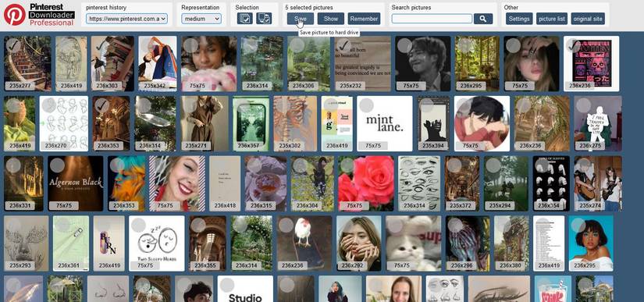Image resolution: width=644 pixels, height=302 pixels.
Task: Click the select all pictures icon
Action: (x=245, y=19)
